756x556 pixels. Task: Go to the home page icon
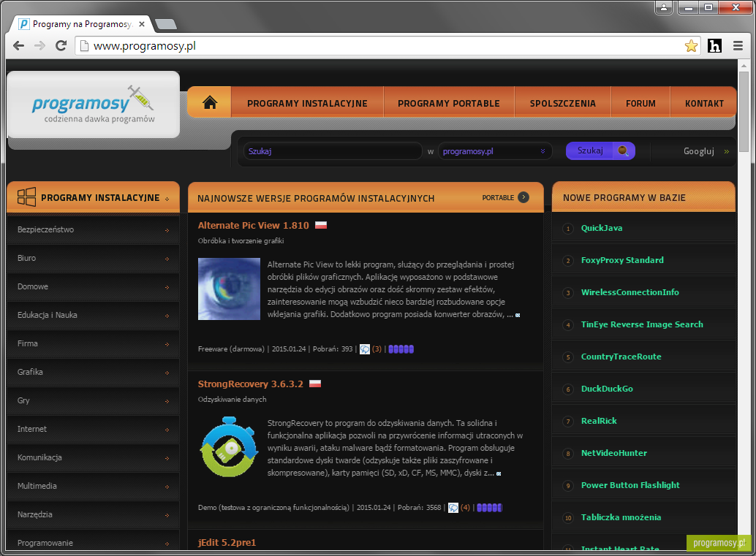point(210,102)
